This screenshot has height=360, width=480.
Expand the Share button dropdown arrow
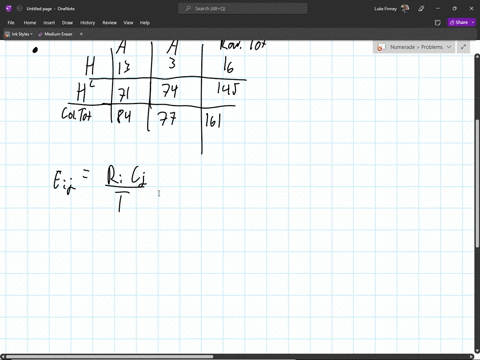[x=473, y=22]
